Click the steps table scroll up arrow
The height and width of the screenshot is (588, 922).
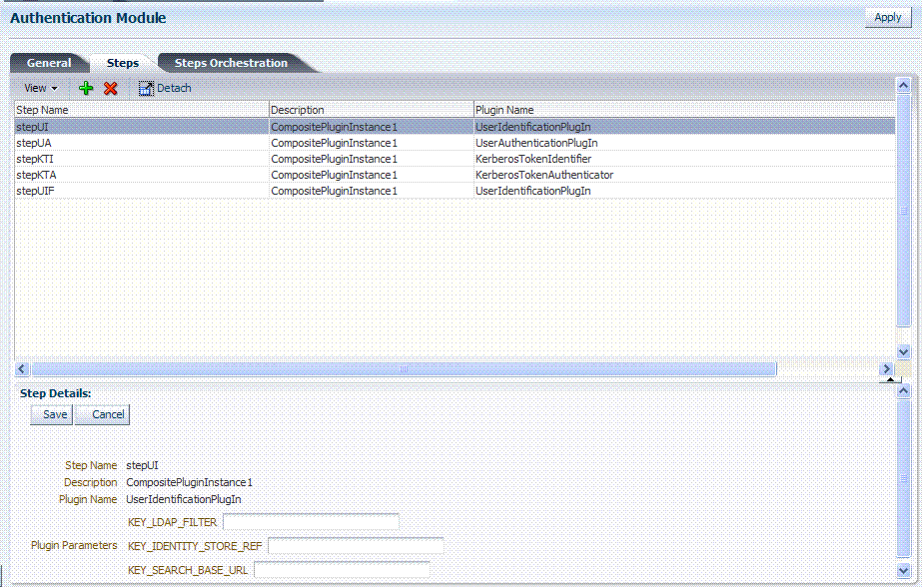coord(904,86)
